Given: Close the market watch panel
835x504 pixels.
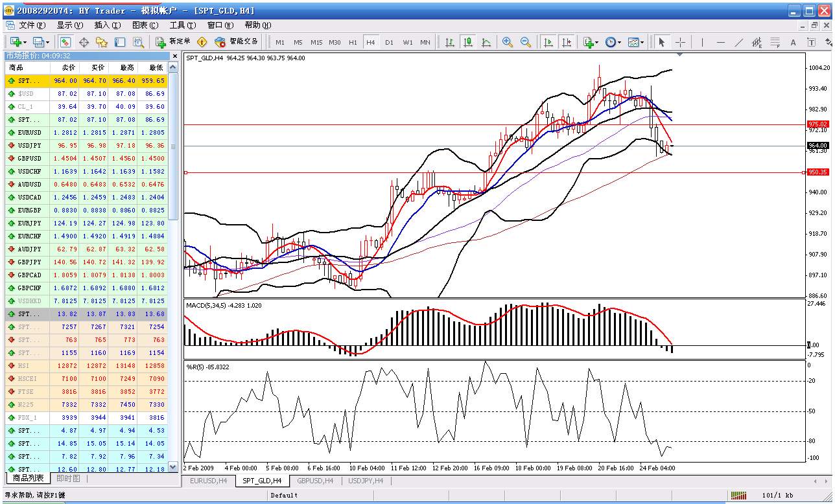Looking at the screenshot, I should coord(174,56).
